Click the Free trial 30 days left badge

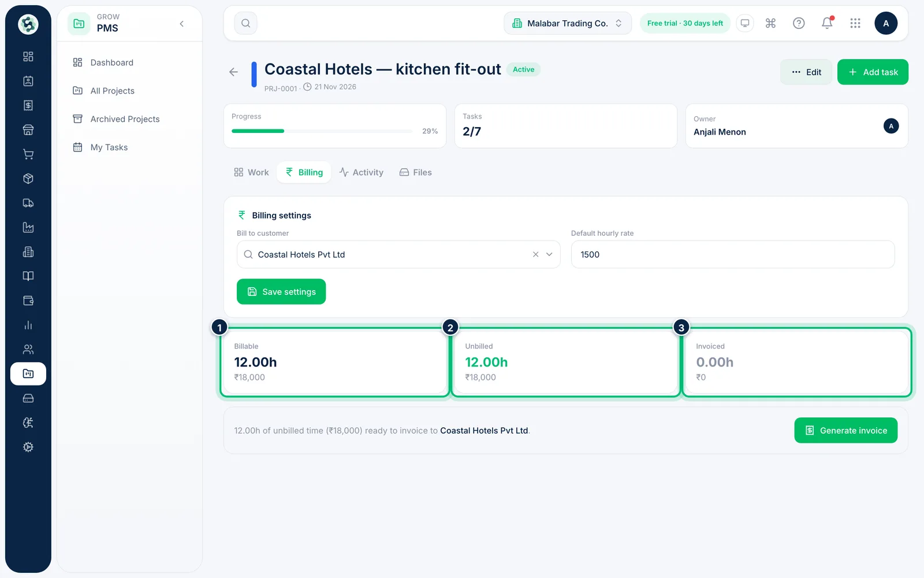[x=685, y=23]
